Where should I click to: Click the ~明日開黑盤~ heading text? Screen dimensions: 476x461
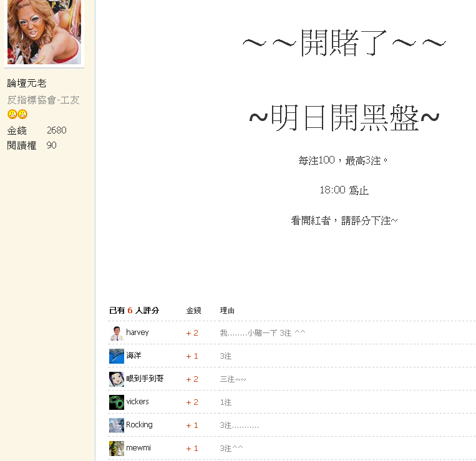[344, 117]
